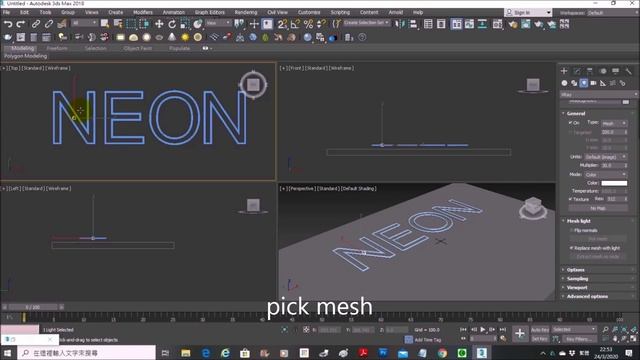Screen dimensions: 640x360
Task: Open the Mode Color dropdown
Action: (606, 175)
